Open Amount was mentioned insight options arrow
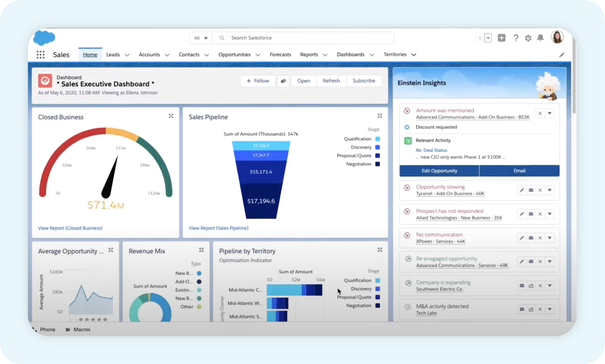Image resolution: width=605 pixels, height=364 pixels. point(550,113)
